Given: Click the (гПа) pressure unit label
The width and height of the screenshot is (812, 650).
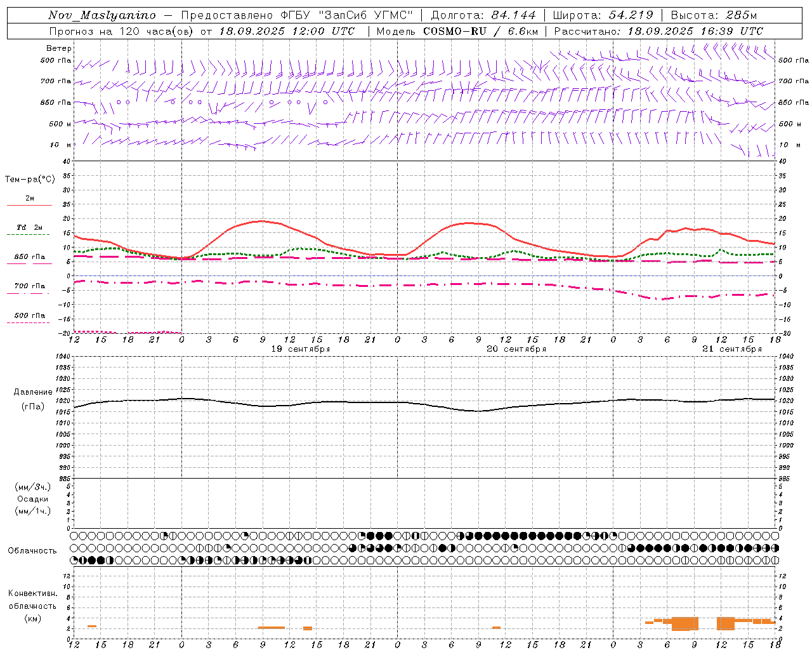Looking at the screenshot, I should 32,406.
